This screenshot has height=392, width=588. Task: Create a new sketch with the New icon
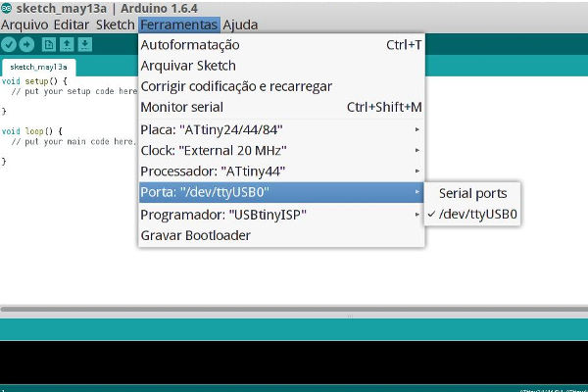(48, 45)
